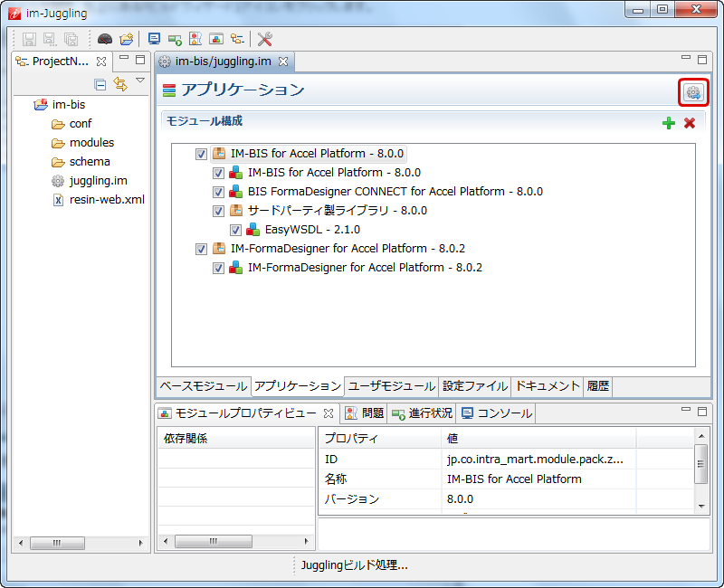Screen dimensions: 724x588
Task: Click the property table vertical scrollbar thumb
Action: pos(700,464)
